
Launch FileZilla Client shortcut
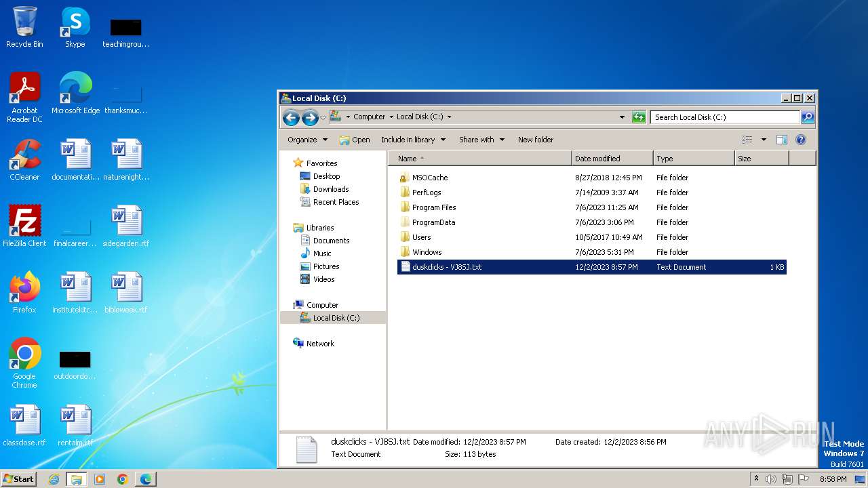24,226
